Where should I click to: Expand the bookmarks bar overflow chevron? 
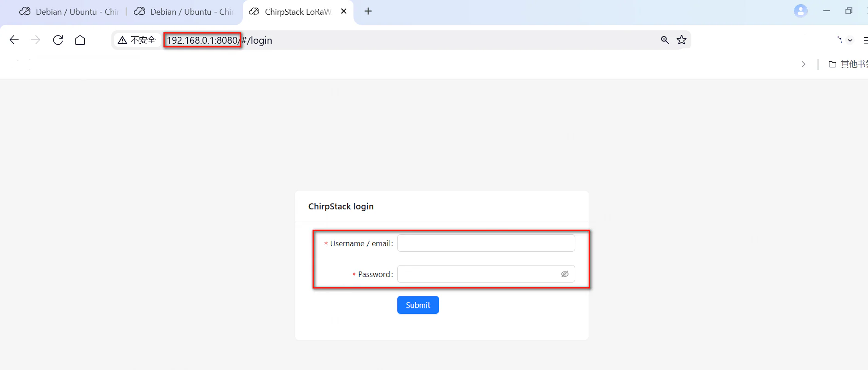point(804,64)
